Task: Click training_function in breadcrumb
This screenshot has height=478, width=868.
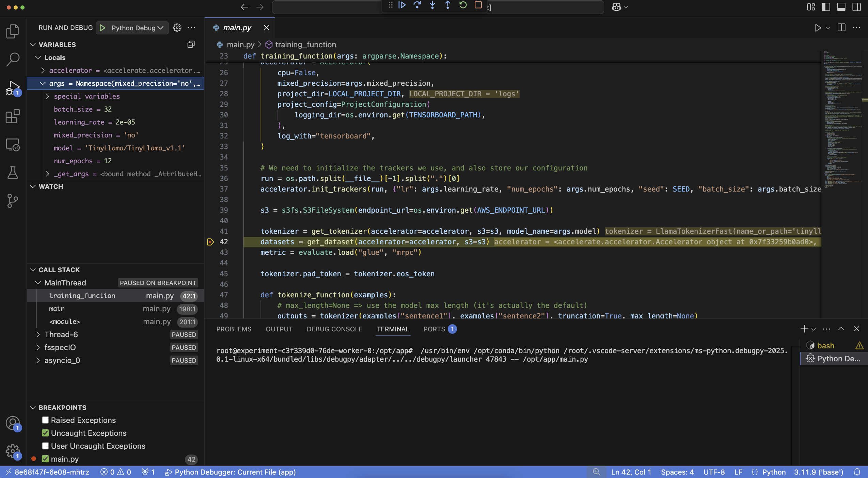Action: coord(305,45)
